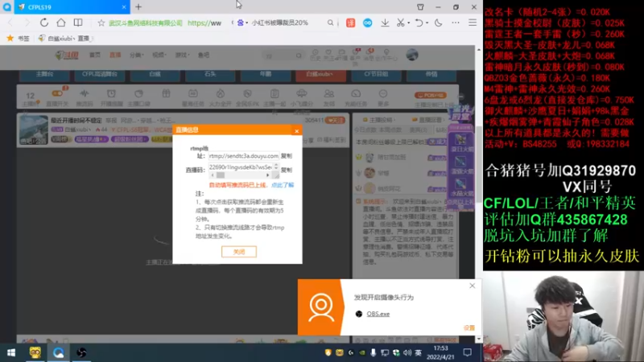Bookmark this page with the star icon
Image resolution: width=644 pixels, height=362 pixels.
(x=101, y=23)
